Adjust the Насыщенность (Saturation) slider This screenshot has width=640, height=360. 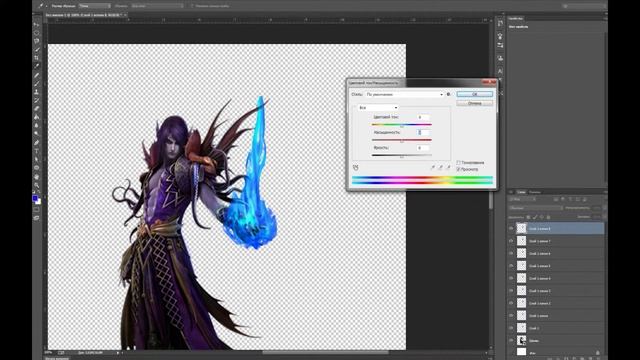pyautogui.click(x=402, y=141)
